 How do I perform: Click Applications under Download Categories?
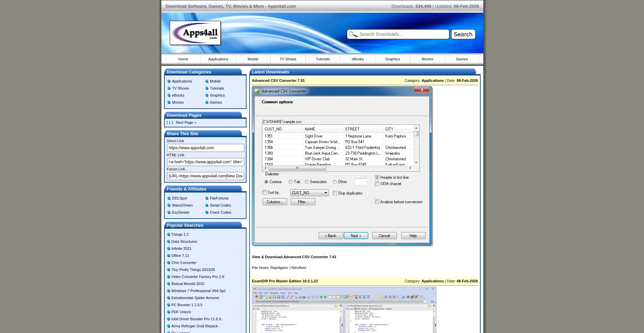click(x=182, y=81)
